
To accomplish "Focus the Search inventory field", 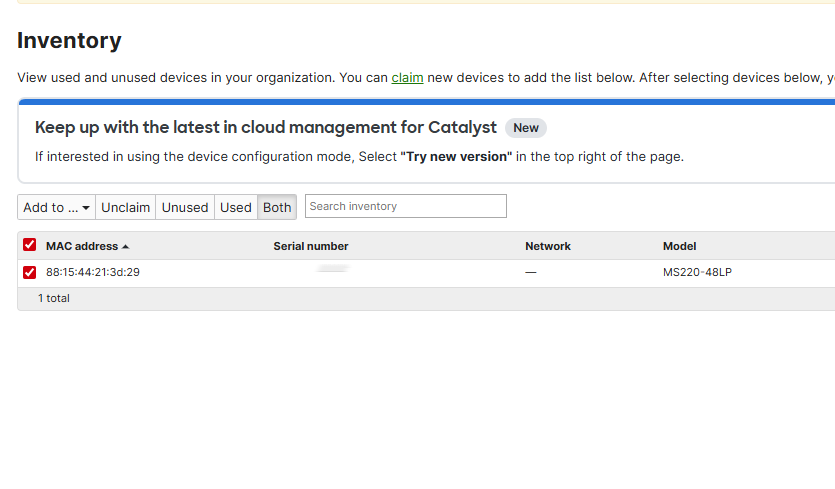I will tap(405, 206).
